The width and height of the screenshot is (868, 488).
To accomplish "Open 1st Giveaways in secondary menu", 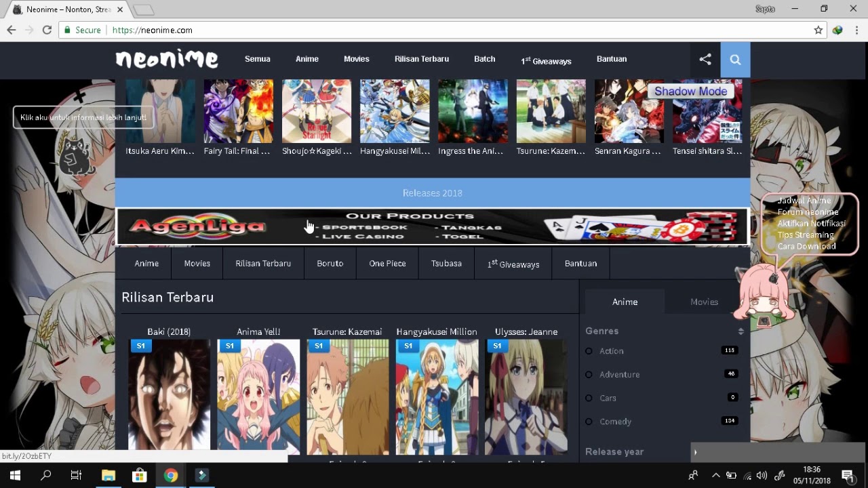I will coord(513,263).
